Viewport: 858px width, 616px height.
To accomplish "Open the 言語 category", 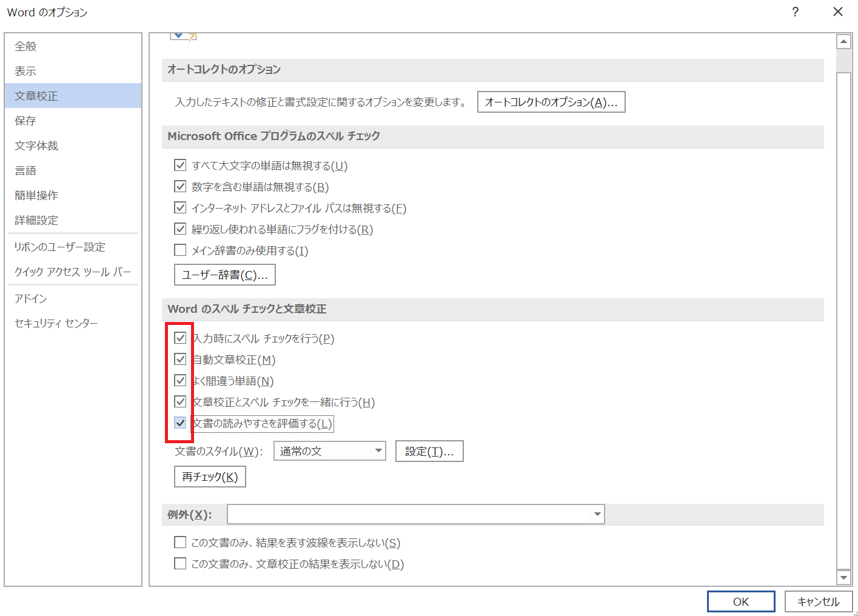I will tap(73, 170).
